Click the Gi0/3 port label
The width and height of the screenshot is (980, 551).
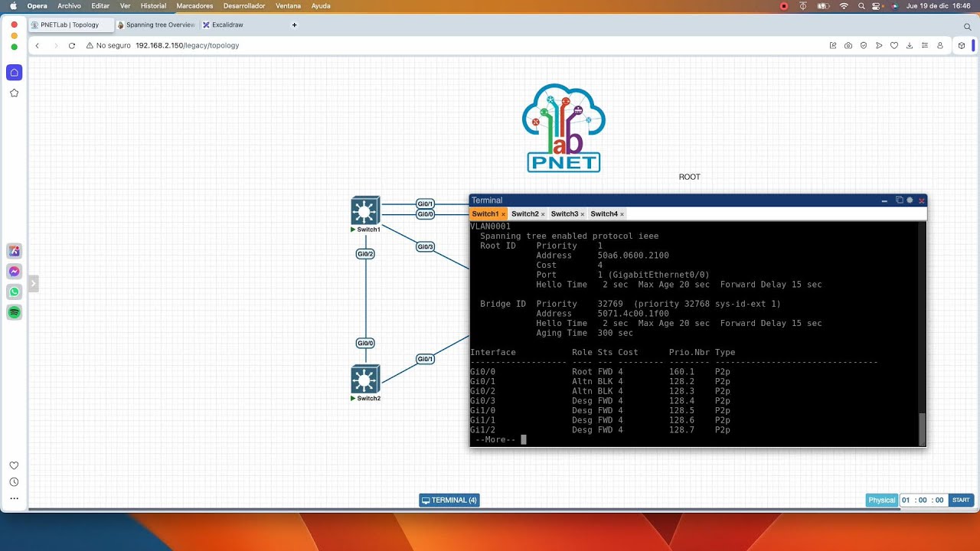click(x=425, y=246)
